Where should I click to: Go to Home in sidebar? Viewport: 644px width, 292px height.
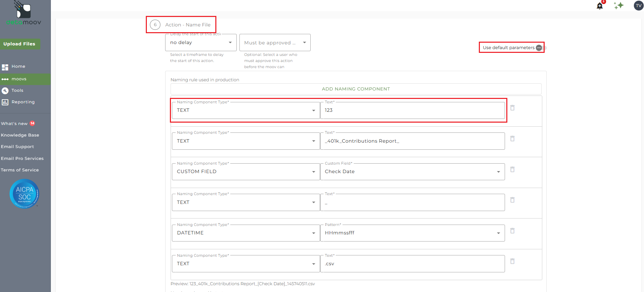pos(18,66)
